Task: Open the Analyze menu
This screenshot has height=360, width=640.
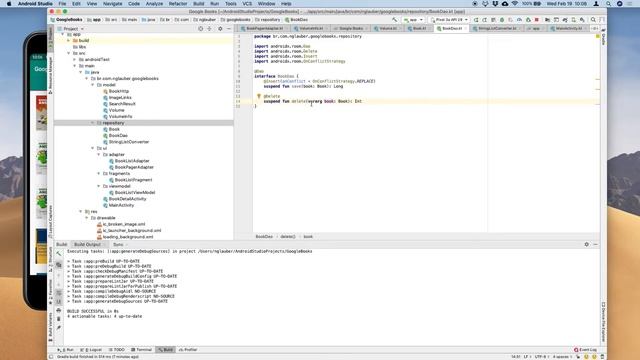Action: click(x=154, y=3)
